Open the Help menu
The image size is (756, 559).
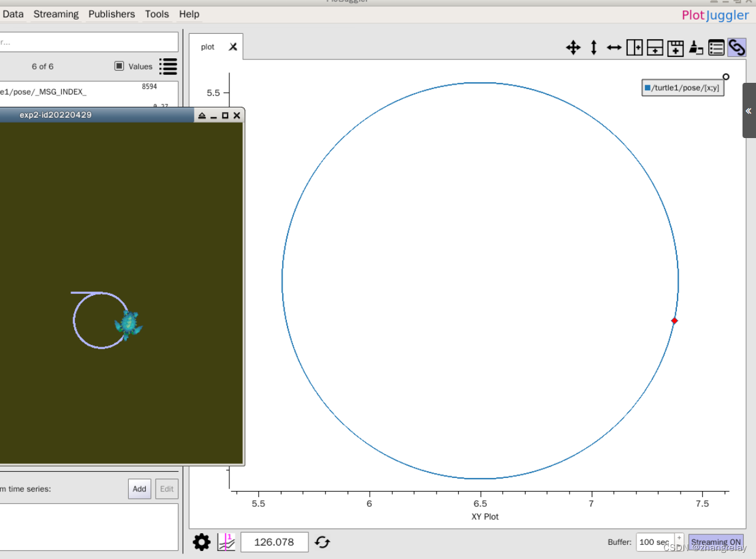point(189,14)
